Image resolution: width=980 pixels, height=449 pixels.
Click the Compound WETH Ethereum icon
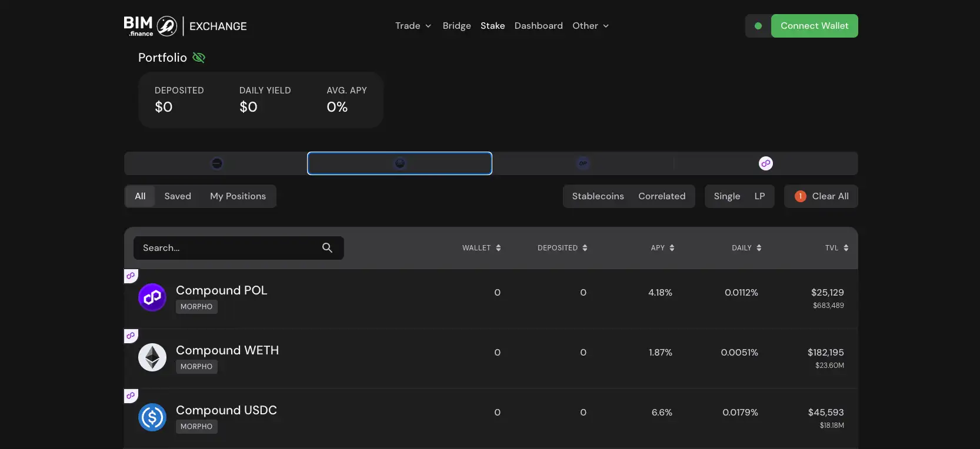point(152,357)
